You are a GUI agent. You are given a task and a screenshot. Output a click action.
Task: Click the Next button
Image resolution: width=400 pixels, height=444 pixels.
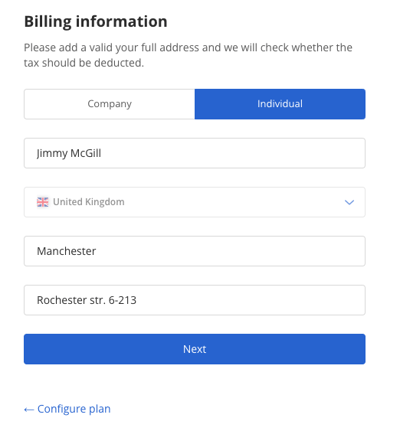click(195, 349)
